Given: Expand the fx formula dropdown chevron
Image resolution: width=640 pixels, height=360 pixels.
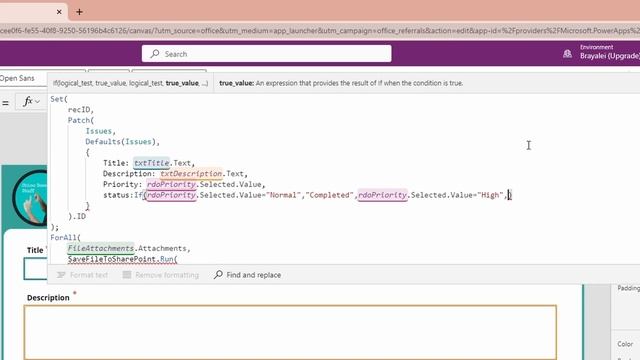Looking at the screenshot, I should (37, 101).
